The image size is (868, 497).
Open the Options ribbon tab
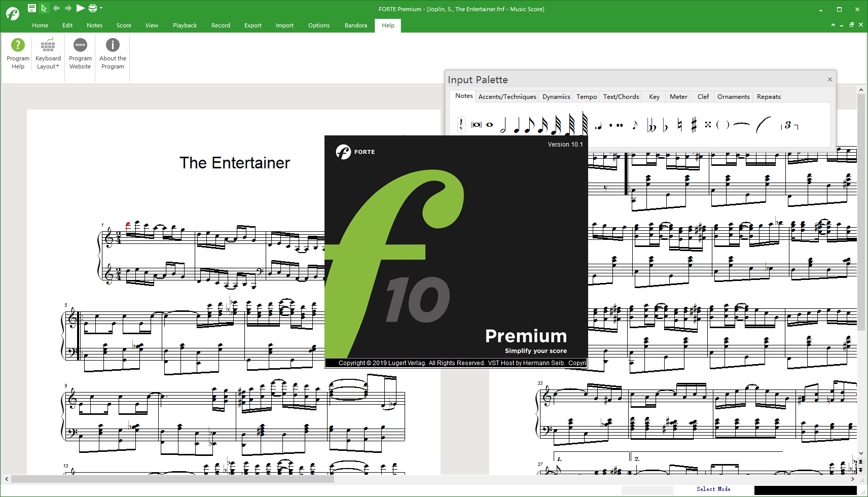tap(319, 25)
